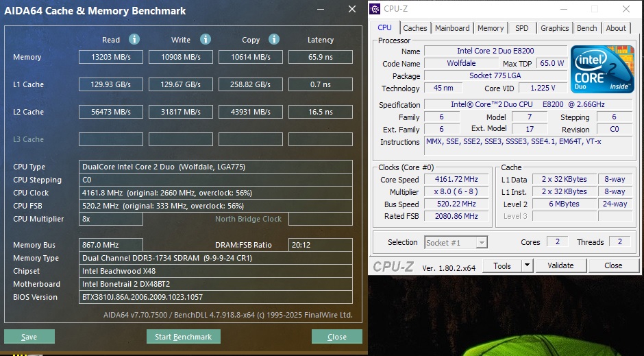Switch to the Caches tab in CPU-Z
Screen dimensions: 644x356
(414, 28)
